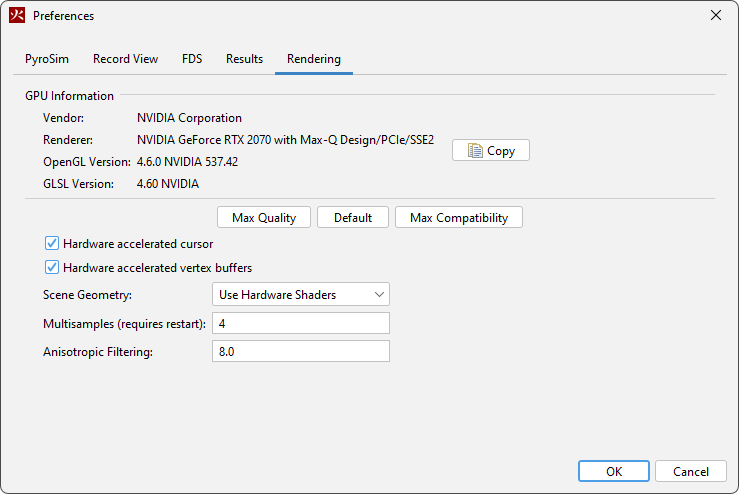The height and width of the screenshot is (494, 739).
Task: Focus the Anisotropic Filtering value field
Action: tap(301, 352)
